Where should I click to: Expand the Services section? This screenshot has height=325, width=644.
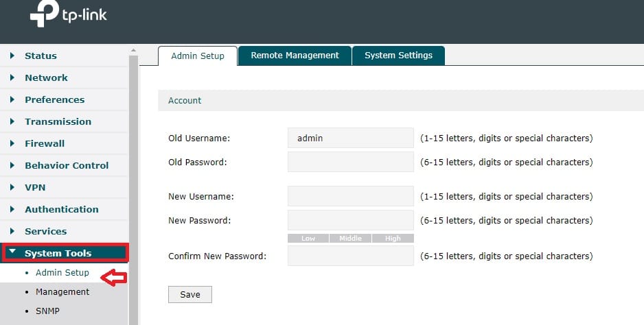point(45,231)
